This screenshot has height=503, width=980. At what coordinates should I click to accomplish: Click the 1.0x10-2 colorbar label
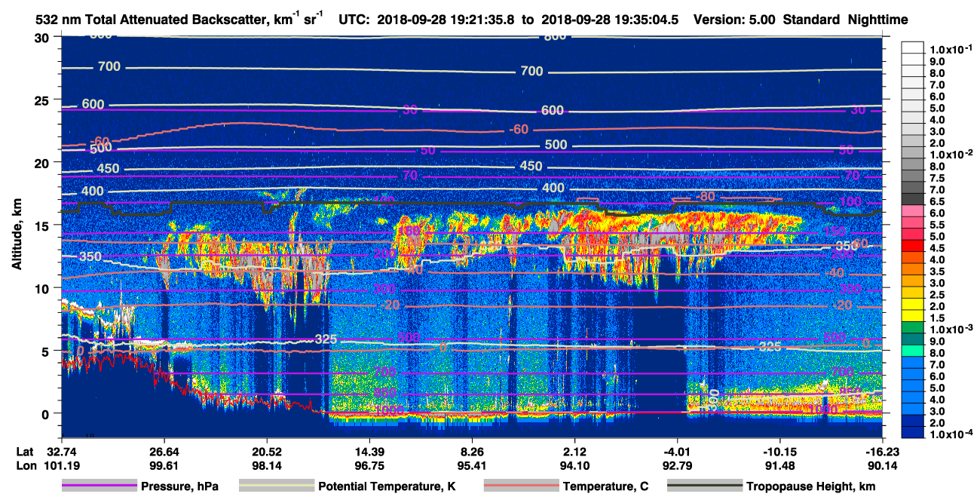coord(950,154)
